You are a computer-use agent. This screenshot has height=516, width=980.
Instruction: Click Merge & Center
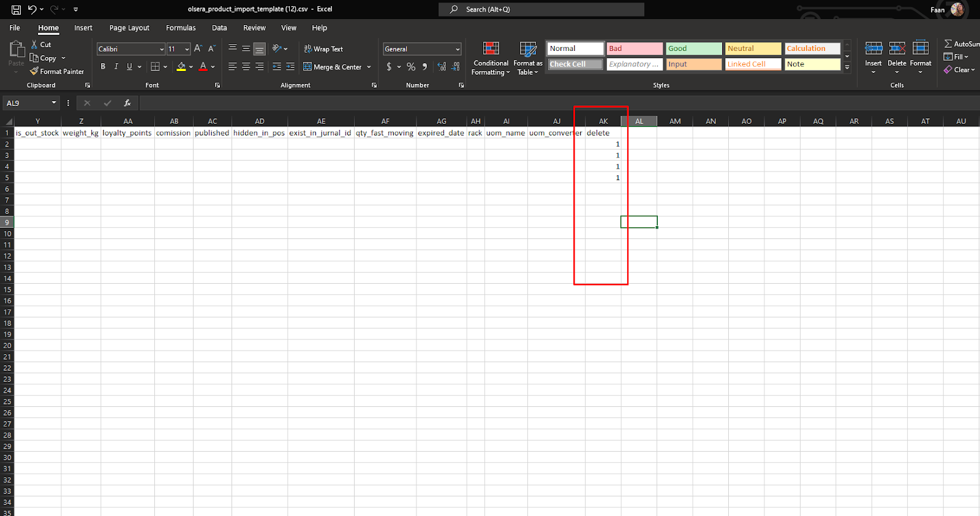coord(333,67)
